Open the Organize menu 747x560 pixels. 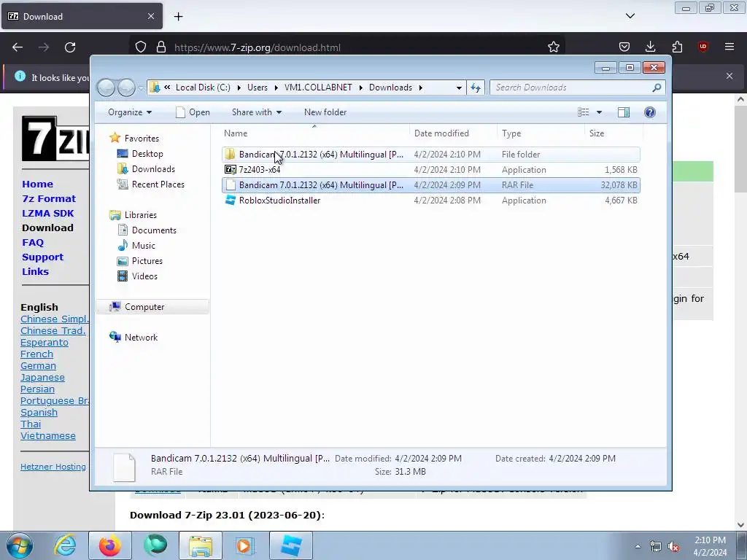130,112
